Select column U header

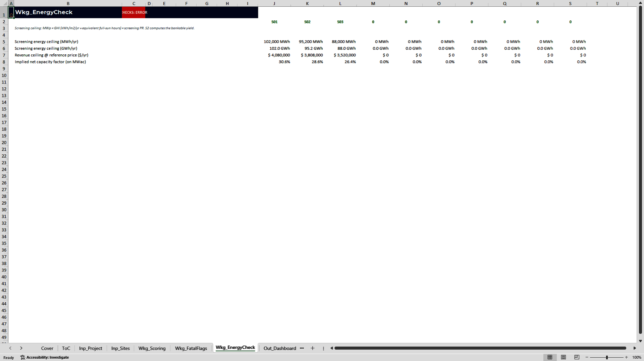pos(618,3)
